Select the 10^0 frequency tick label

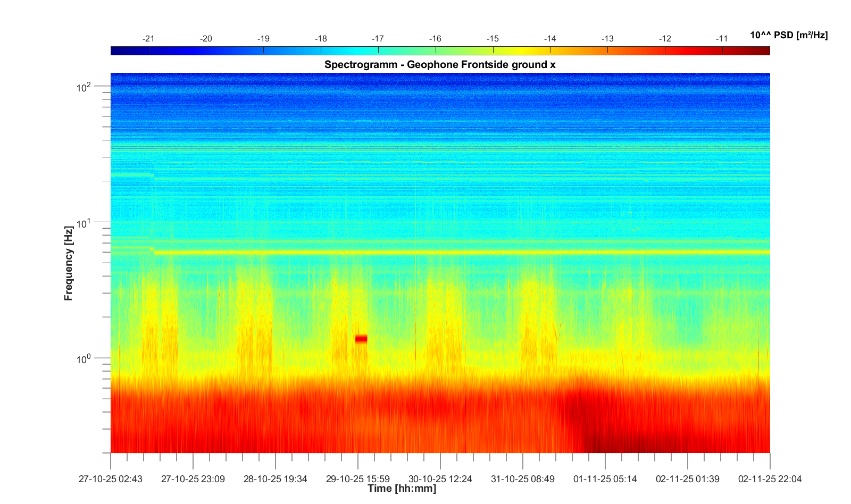[x=84, y=359]
